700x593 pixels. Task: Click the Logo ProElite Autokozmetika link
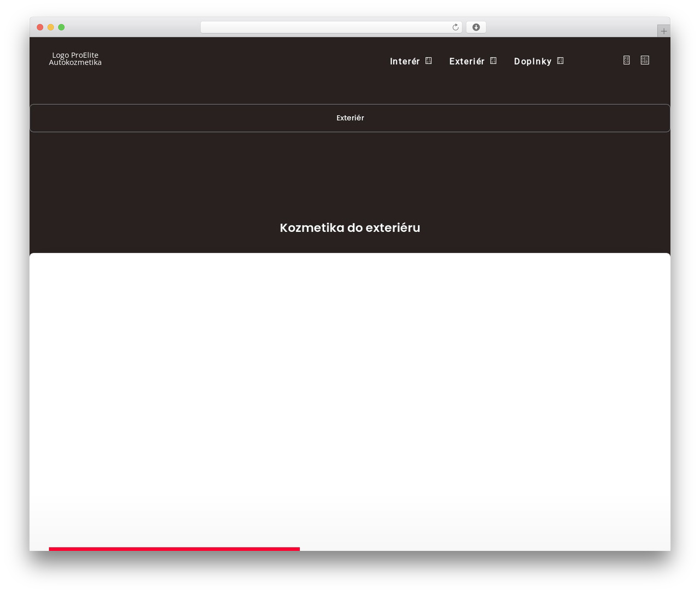(75, 59)
